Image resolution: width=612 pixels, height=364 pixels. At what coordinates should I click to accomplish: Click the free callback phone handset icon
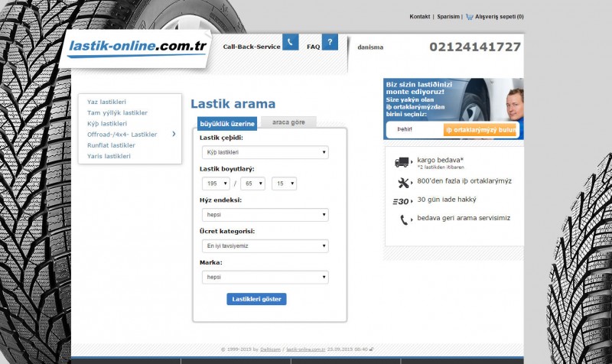403,220
